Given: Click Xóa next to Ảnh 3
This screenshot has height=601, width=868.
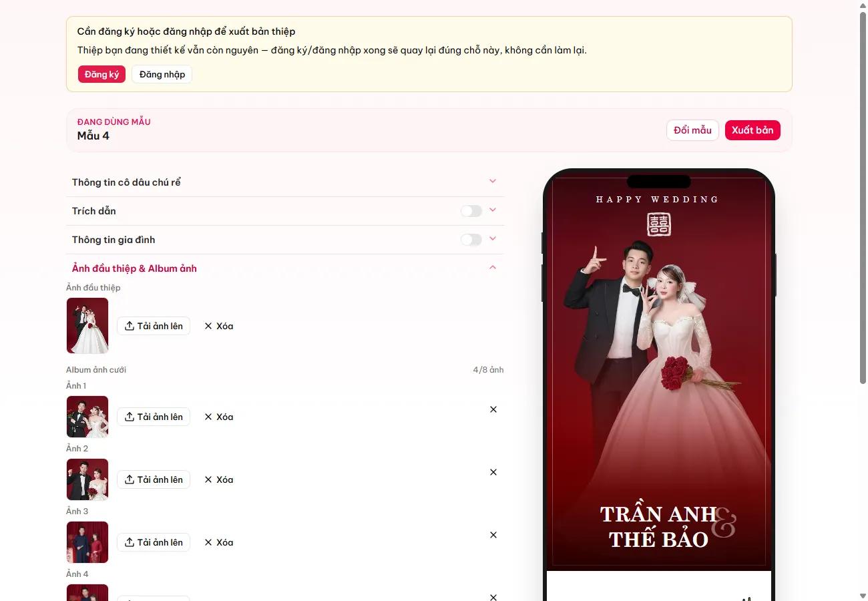Looking at the screenshot, I should pos(218,542).
